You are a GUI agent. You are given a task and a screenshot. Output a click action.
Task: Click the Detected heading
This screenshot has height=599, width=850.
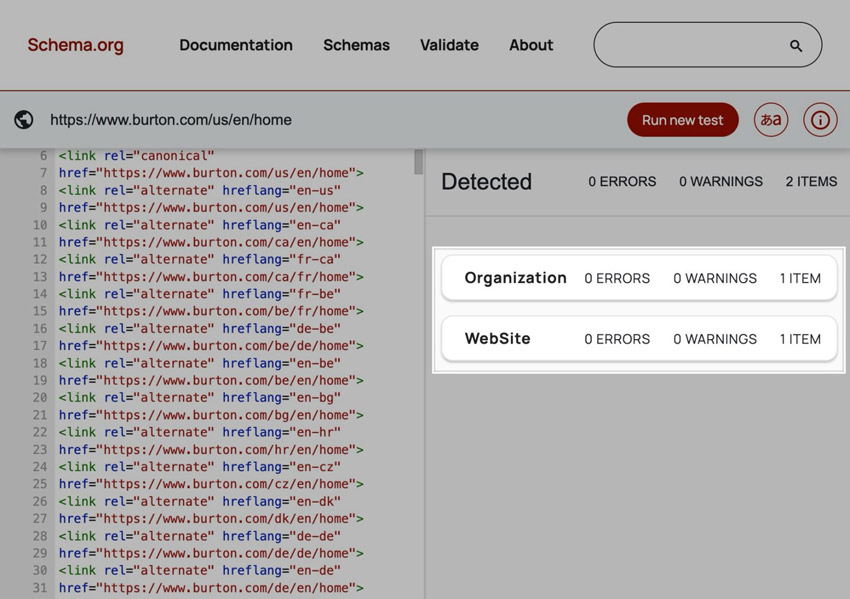tap(486, 182)
